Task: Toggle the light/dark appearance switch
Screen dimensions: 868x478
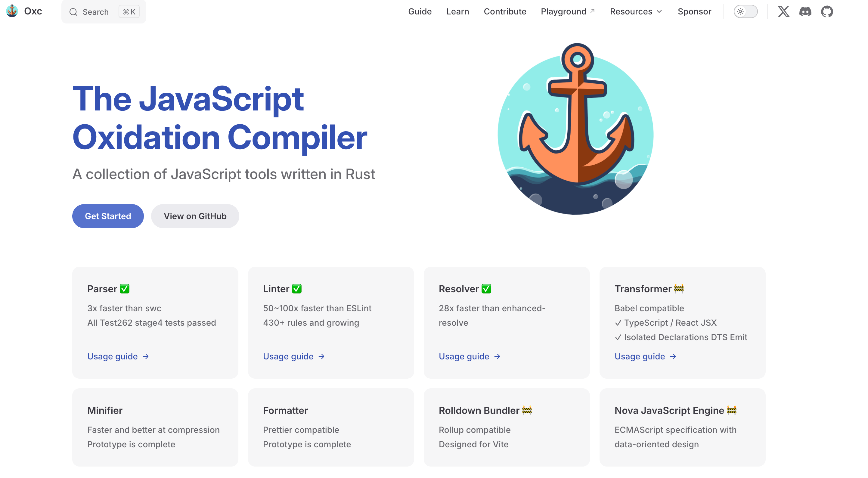Action: pos(745,11)
